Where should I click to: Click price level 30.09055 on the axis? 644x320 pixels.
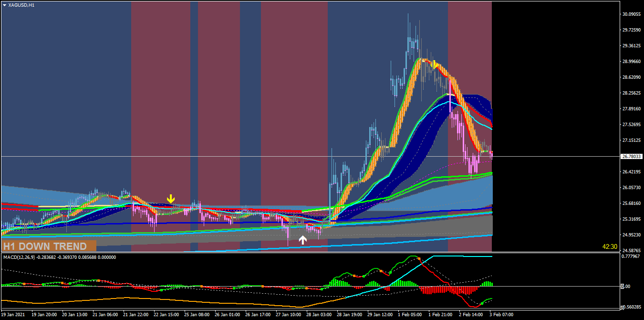631,14
